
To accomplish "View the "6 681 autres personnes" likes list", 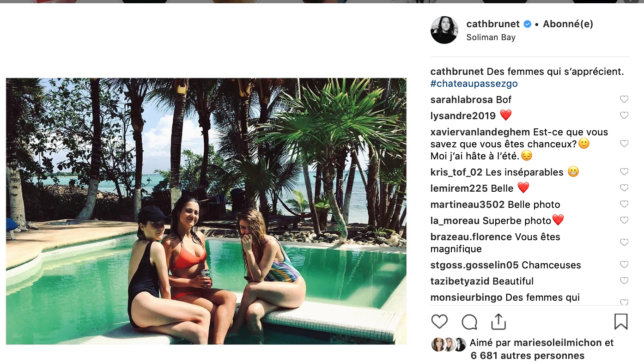I will pyautogui.click(x=528, y=356).
